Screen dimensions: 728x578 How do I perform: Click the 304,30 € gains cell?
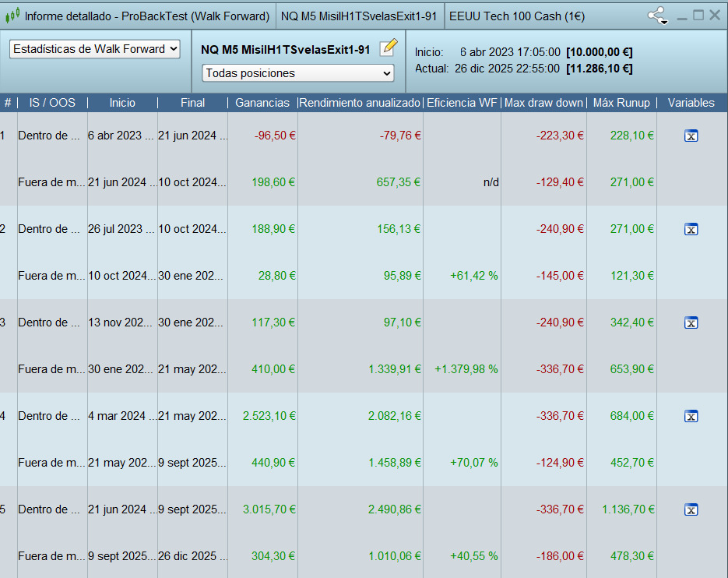273,556
